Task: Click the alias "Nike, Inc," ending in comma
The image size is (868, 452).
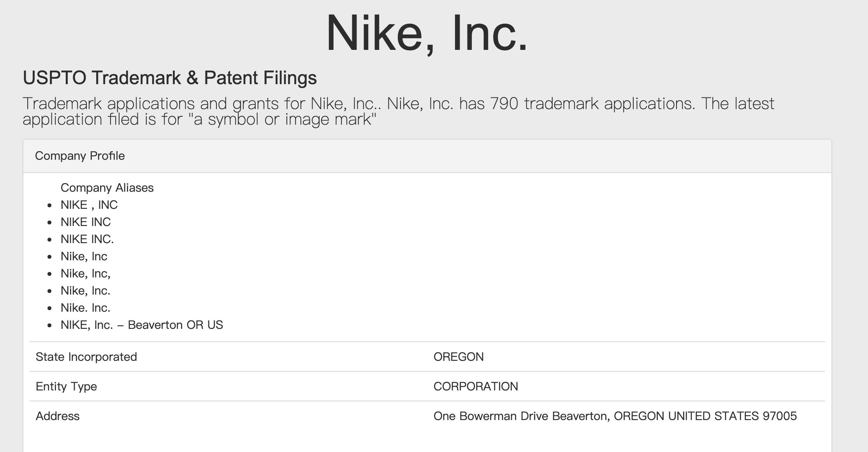Action: 85,274
